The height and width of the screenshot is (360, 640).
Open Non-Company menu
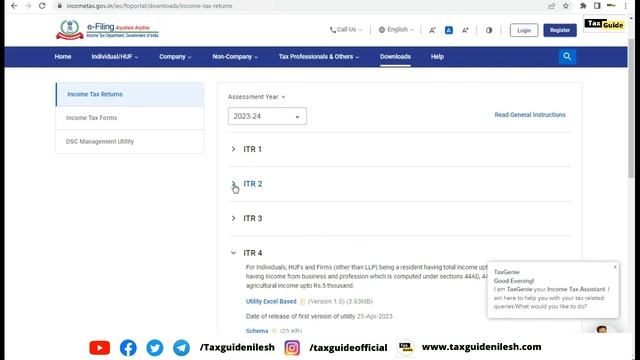(x=235, y=57)
